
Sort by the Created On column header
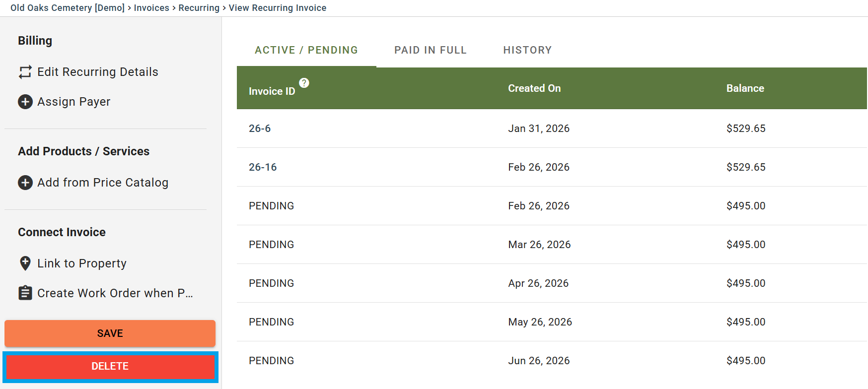coord(534,88)
